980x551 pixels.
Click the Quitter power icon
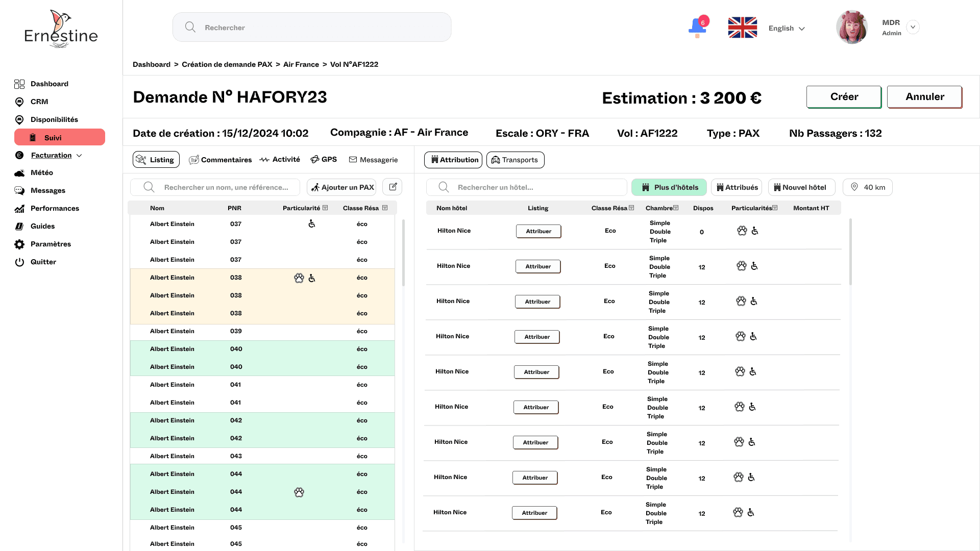19,262
